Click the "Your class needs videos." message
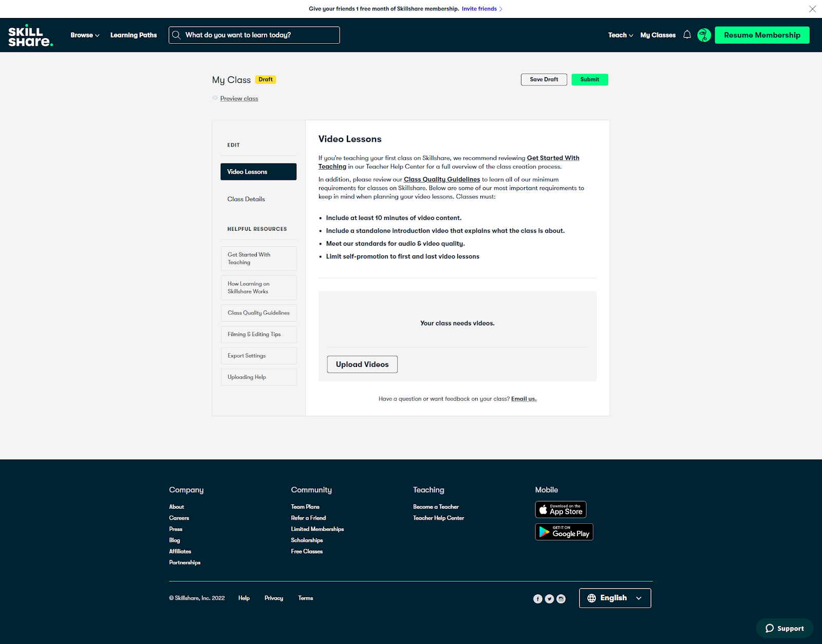This screenshot has height=644, width=822. (x=457, y=323)
